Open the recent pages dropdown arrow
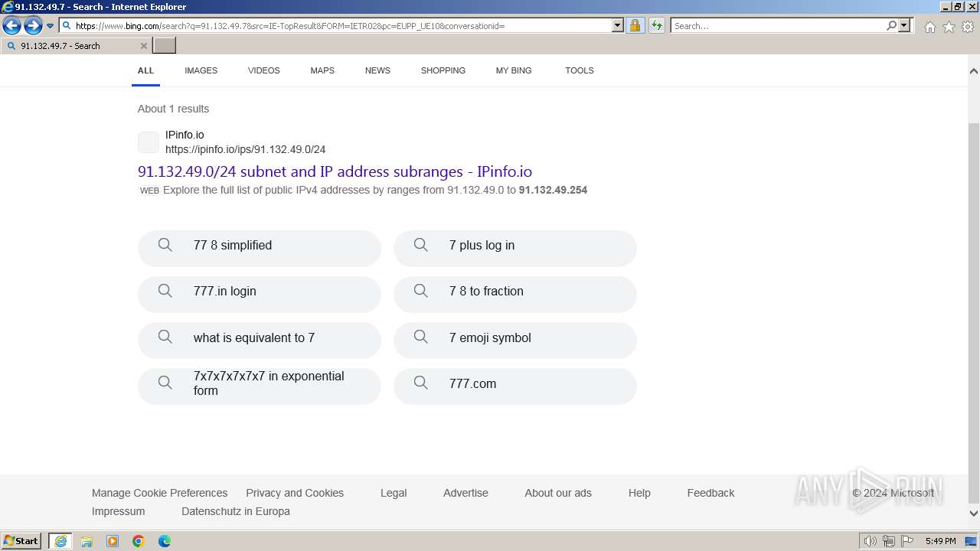 [51, 26]
